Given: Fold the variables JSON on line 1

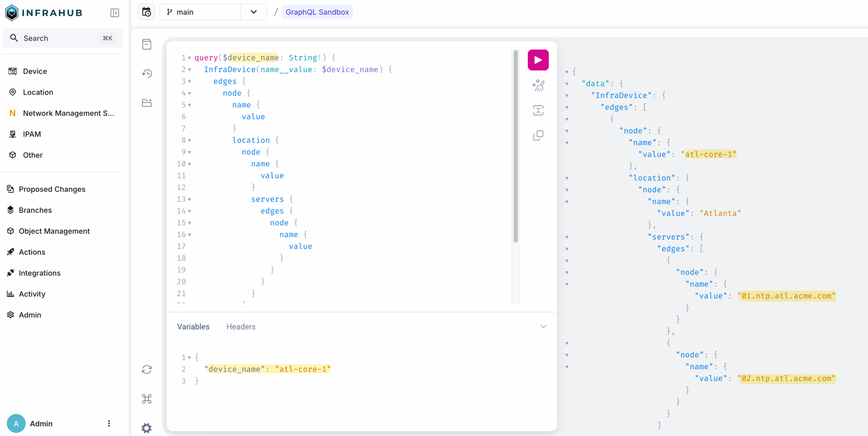Looking at the screenshot, I should [x=190, y=358].
